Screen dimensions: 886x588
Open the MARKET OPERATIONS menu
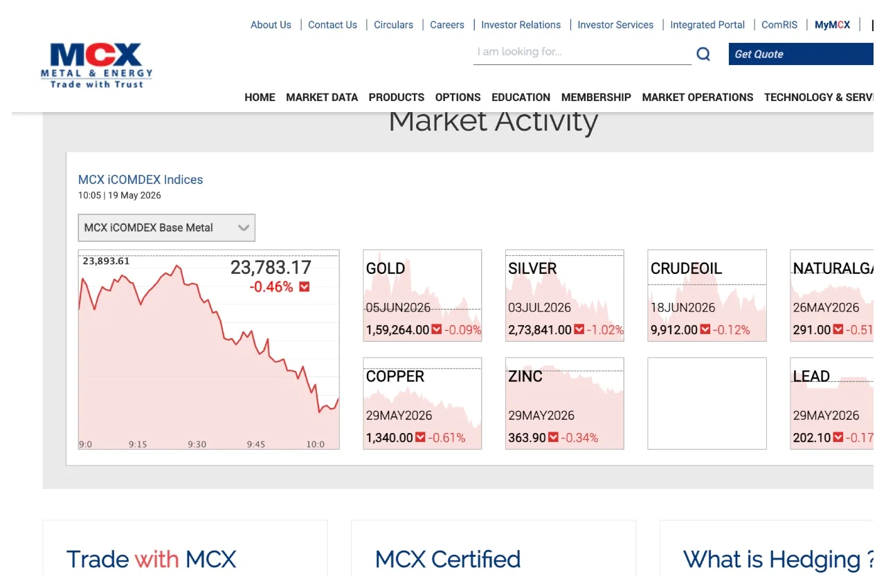[698, 98]
